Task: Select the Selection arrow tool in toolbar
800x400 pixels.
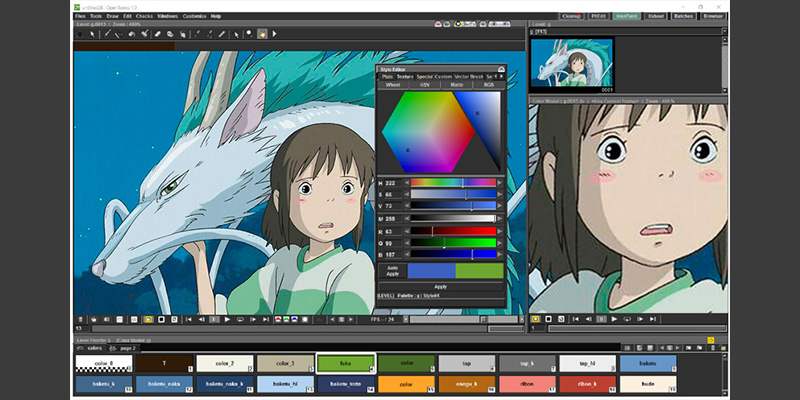Action: pyautogui.click(x=92, y=34)
